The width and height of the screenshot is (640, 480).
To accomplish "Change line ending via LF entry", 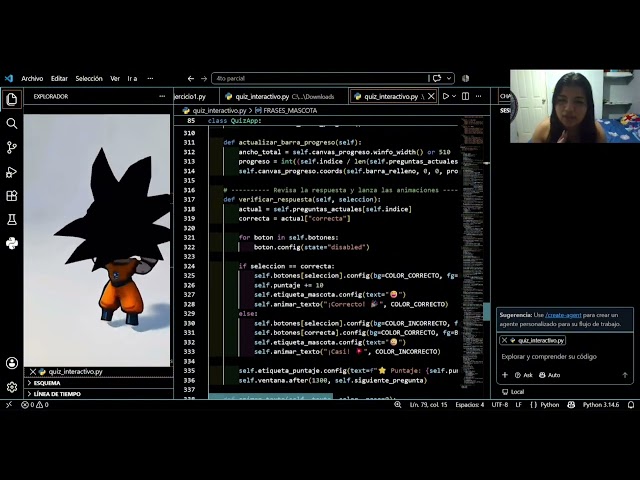I will (x=518, y=404).
